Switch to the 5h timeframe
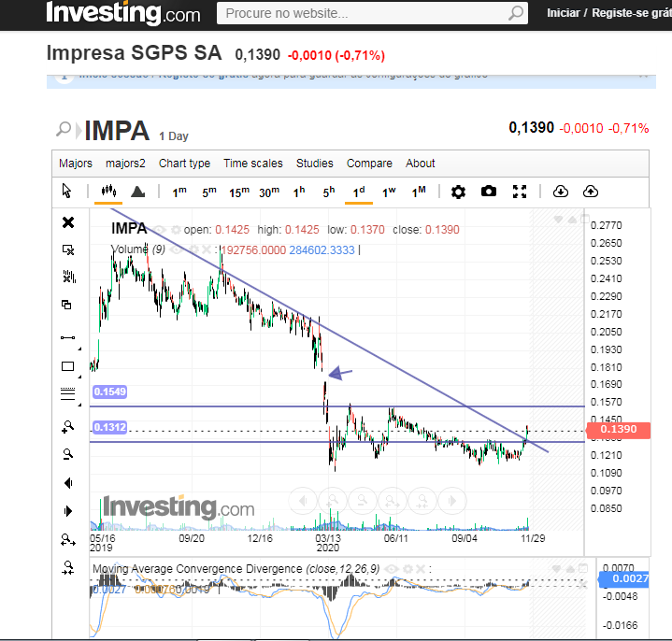The height and width of the screenshot is (641, 672). point(329,192)
